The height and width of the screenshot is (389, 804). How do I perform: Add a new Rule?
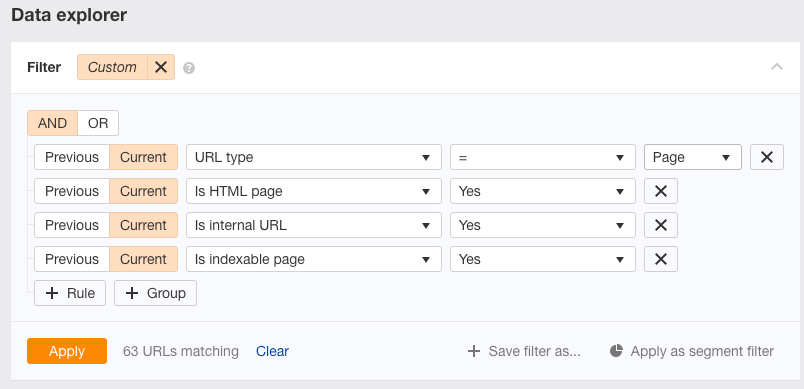[70, 293]
